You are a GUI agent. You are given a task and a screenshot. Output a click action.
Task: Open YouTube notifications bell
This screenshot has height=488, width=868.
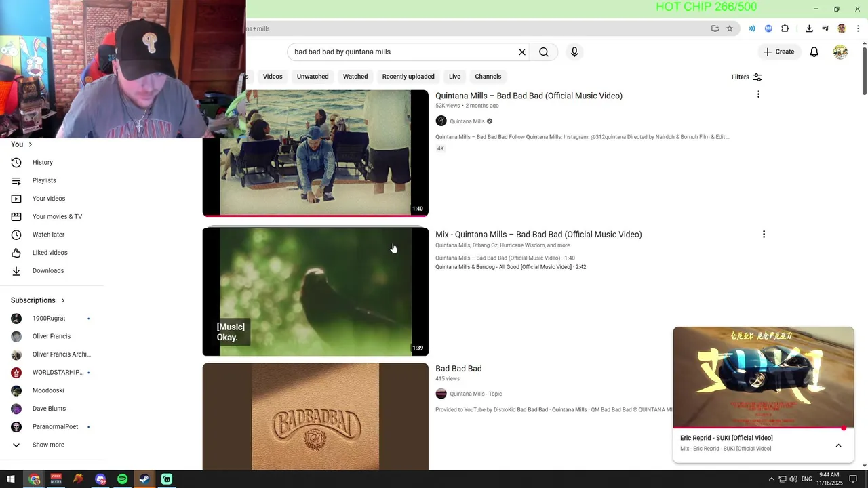814,52
